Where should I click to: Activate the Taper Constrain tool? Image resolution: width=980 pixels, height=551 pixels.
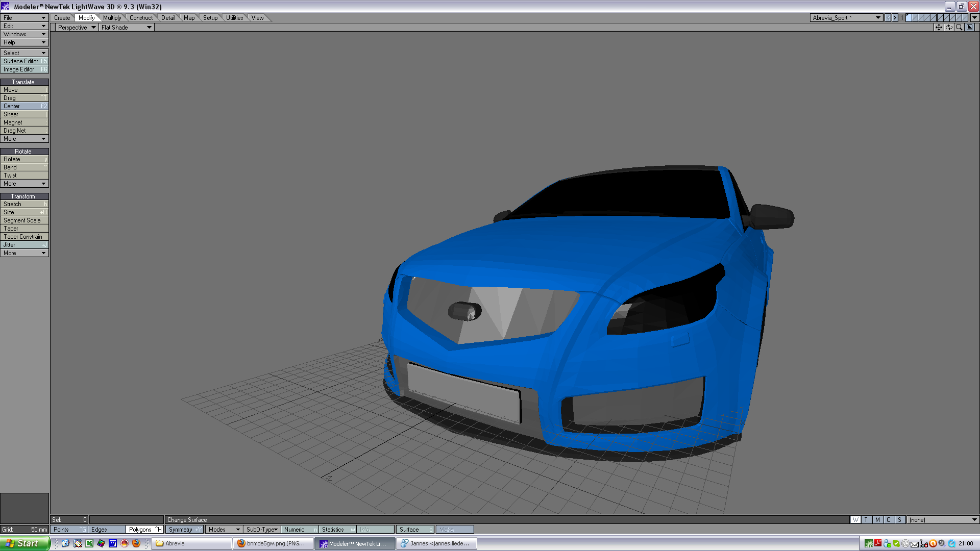24,237
